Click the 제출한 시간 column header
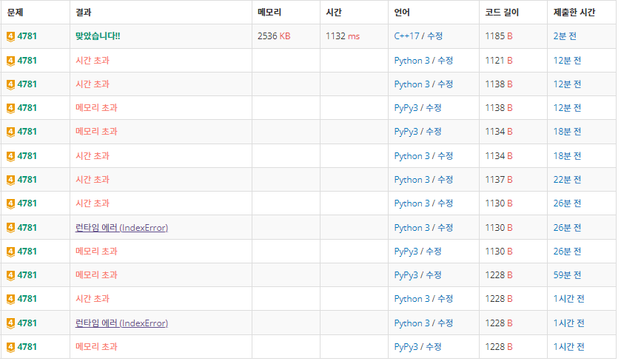This screenshot has width=621, height=364. 574,13
